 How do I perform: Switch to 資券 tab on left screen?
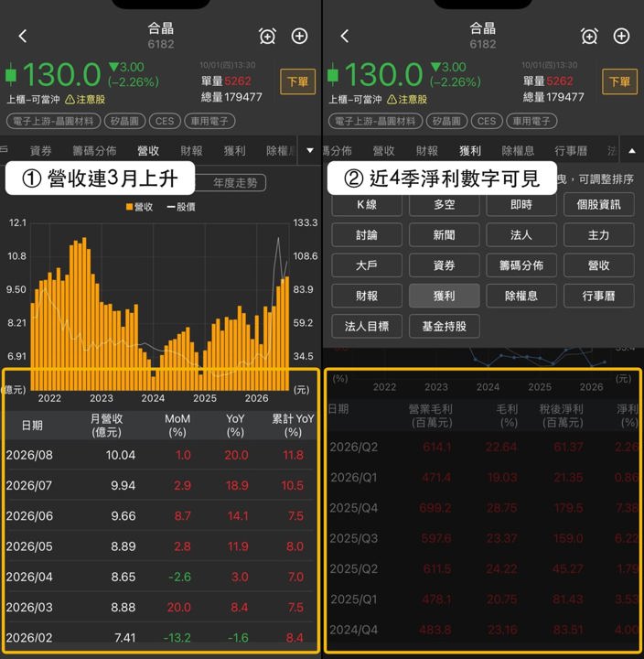[41, 151]
